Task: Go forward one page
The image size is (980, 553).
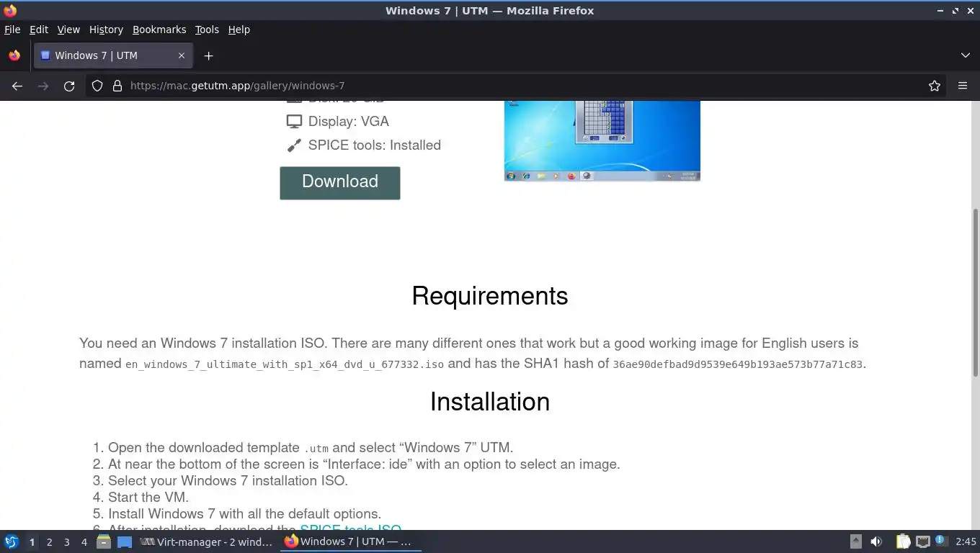Action: pos(43,86)
